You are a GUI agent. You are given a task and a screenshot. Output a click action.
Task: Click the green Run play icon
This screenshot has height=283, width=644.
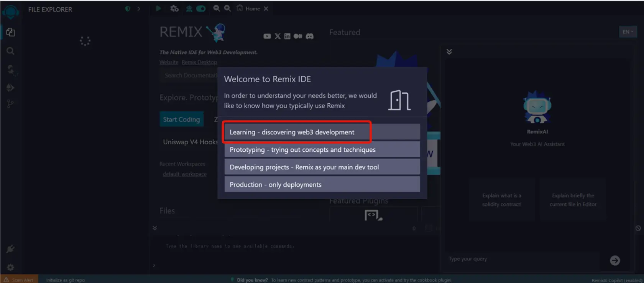tap(158, 8)
